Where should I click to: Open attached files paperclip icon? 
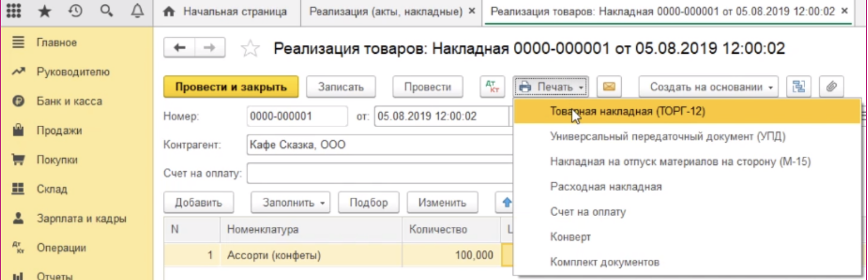point(831,87)
